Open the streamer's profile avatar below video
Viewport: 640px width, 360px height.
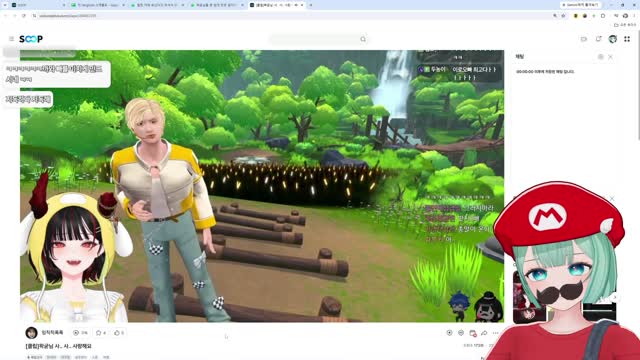[31, 333]
